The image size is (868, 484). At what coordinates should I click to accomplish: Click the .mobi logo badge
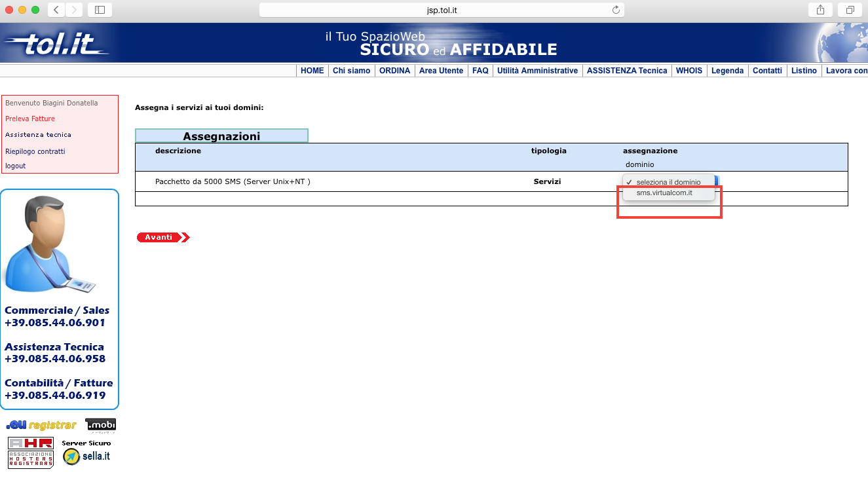coord(100,426)
